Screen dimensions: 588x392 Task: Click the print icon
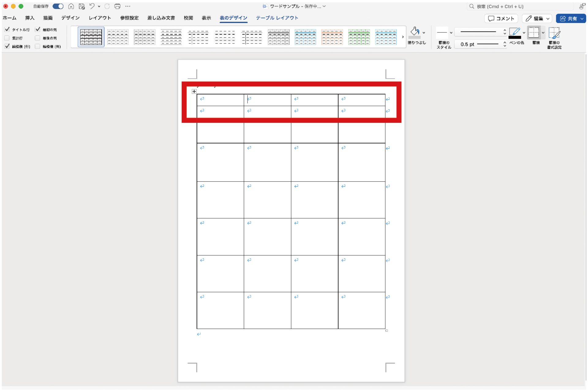[x=117, y=6]
